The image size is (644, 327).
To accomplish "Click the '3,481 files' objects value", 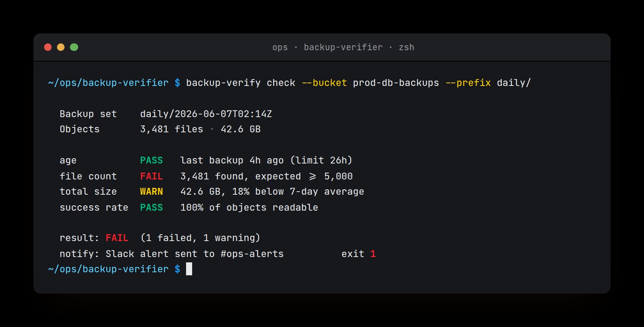I will point(172,129).
